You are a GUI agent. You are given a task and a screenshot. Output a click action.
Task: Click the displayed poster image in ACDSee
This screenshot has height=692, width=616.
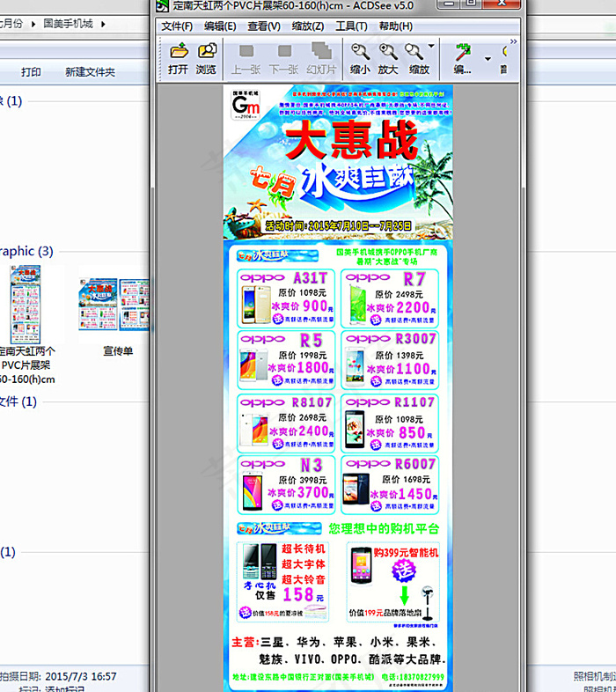[338, 388]
